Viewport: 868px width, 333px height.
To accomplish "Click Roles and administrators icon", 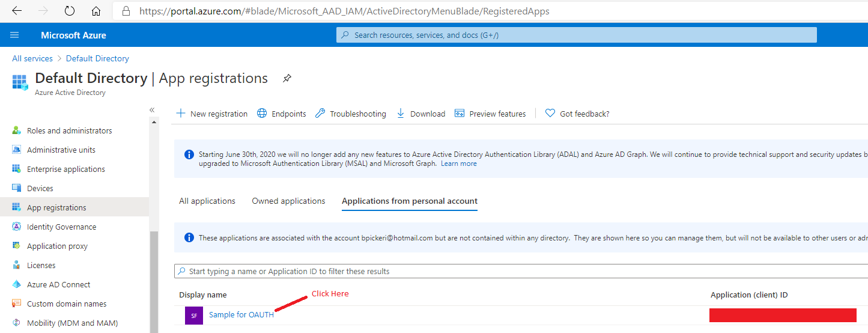I will click(x=16, y=130).
